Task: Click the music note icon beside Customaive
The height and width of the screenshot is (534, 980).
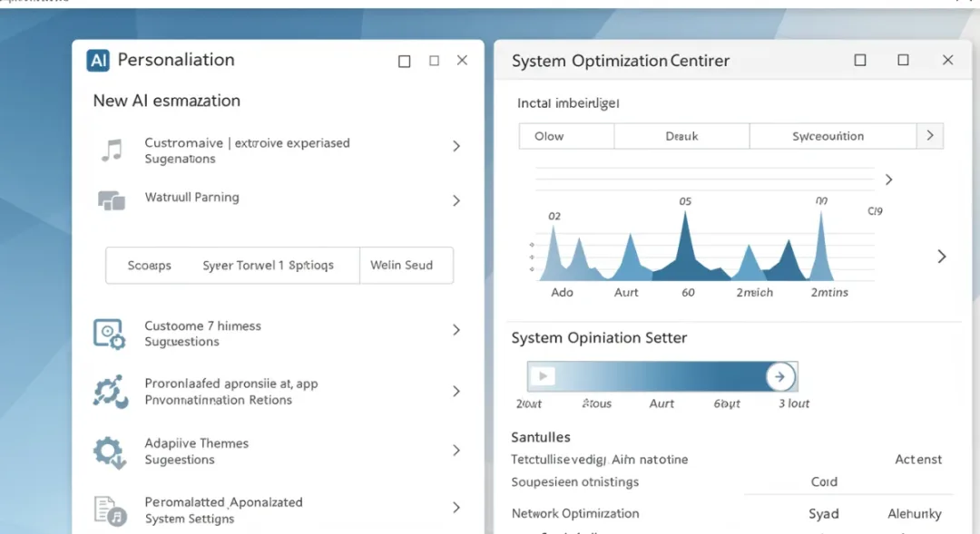Action: point(113,150)
